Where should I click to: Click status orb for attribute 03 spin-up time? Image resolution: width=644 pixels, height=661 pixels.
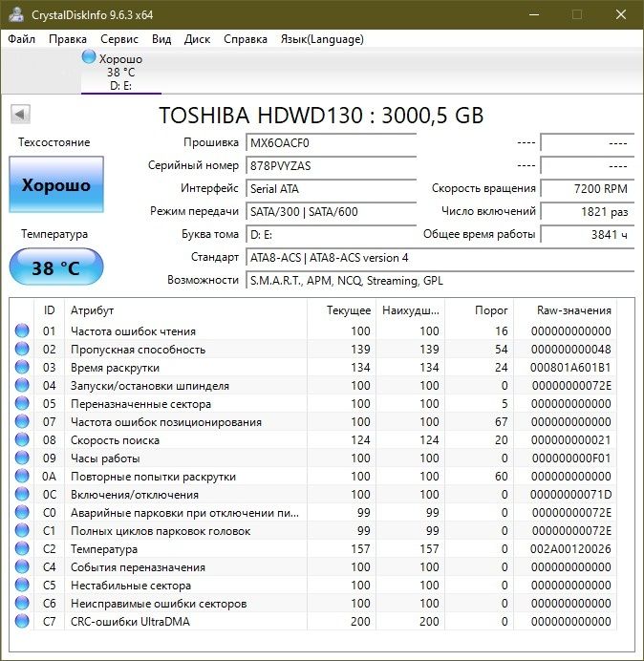[x=22, y=367]
